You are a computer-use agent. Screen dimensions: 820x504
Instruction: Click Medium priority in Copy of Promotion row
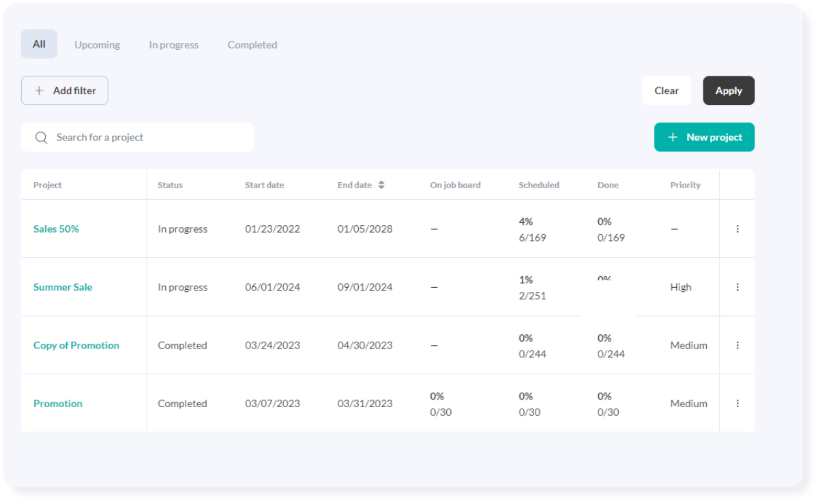pyautogui.click(x=688, y=345)
